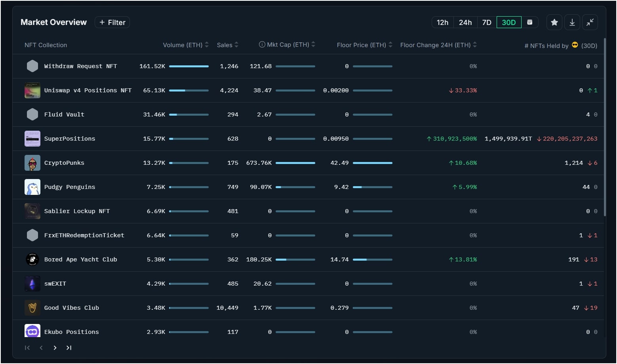Click the 161.52K volume value
Image resolution: width=617 pixels, height=364 pixels.
pyautogui.click(x=152, y=66)
